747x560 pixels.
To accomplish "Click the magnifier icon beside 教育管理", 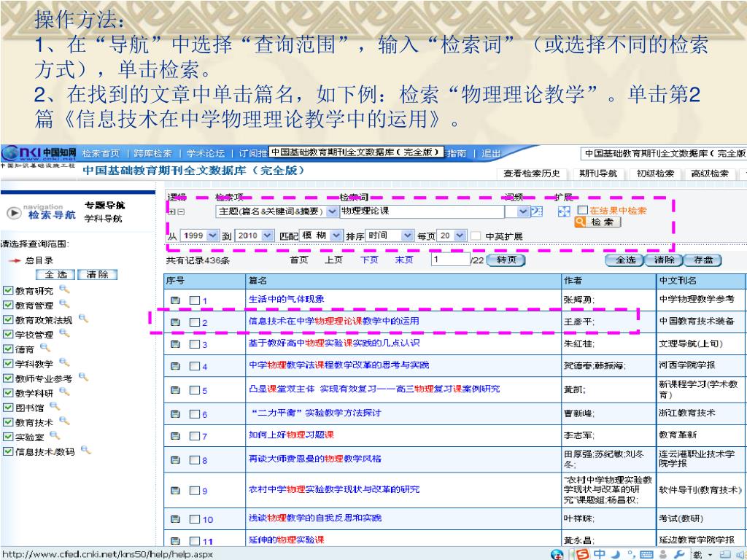I will [x=64, y=304].
